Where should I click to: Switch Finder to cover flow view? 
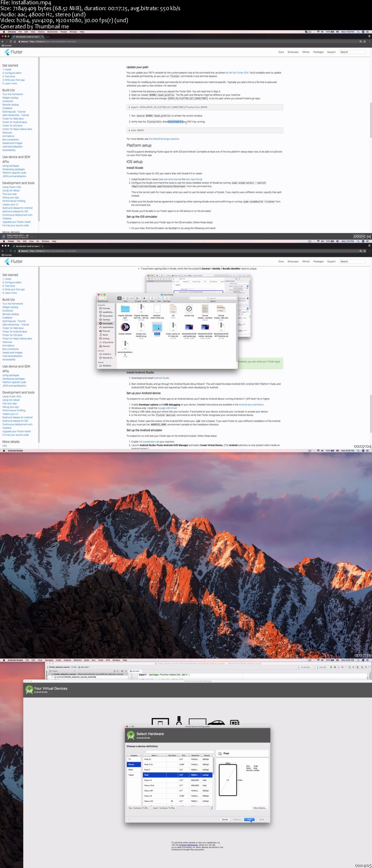(x=131, y=298)
